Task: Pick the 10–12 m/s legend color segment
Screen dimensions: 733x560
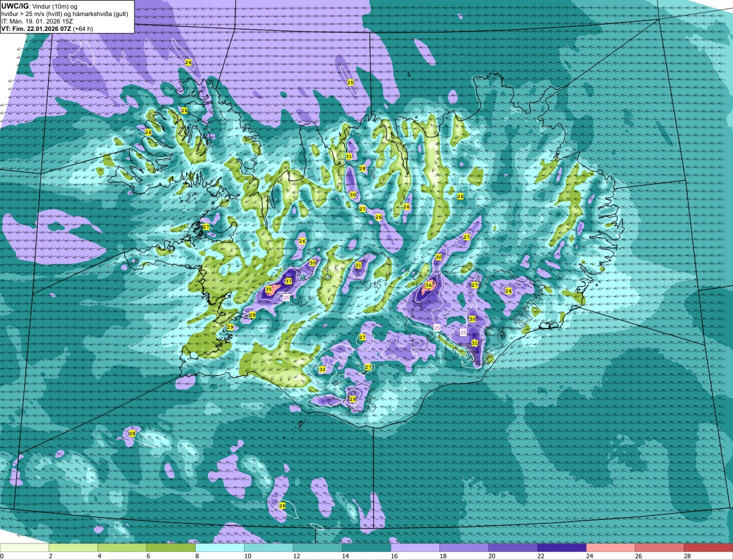Action: tap(269, 548)
